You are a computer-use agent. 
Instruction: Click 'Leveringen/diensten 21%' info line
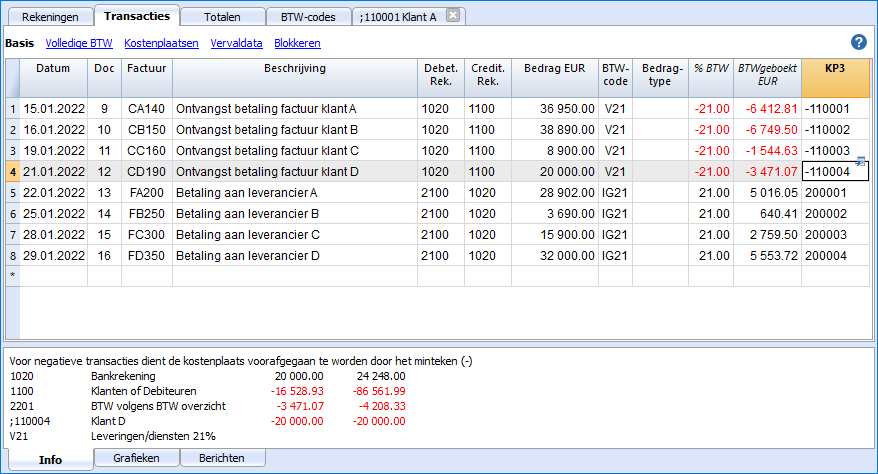pyautogui.click(x=153, y=436)
